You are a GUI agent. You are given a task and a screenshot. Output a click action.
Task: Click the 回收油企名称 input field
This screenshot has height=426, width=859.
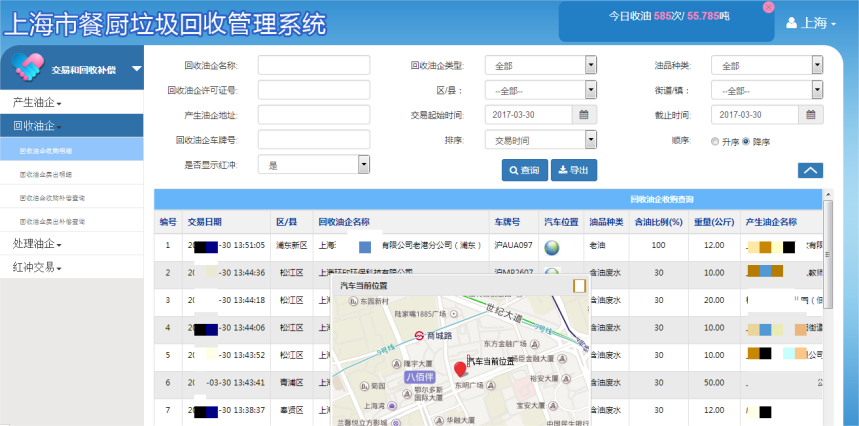coord(300,65)
